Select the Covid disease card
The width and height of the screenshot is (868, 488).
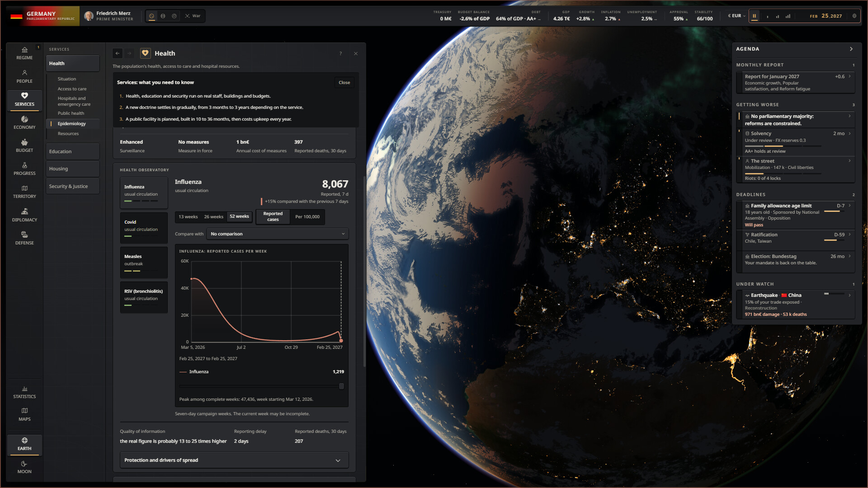tap(144, 228)
